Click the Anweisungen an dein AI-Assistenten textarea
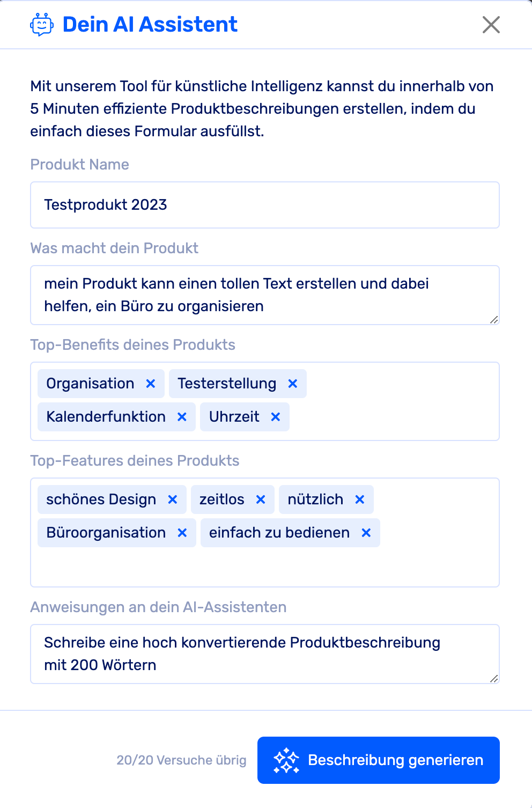 coord(265,654)
